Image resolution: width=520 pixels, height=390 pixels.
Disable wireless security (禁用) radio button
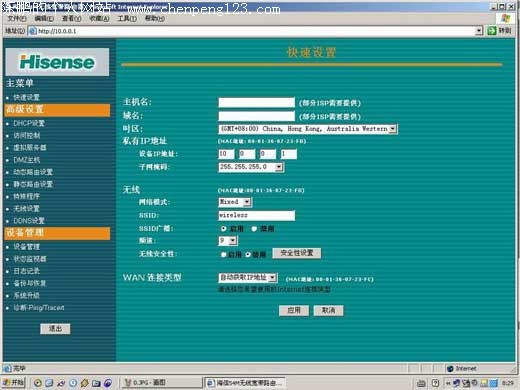coord(248,255)
